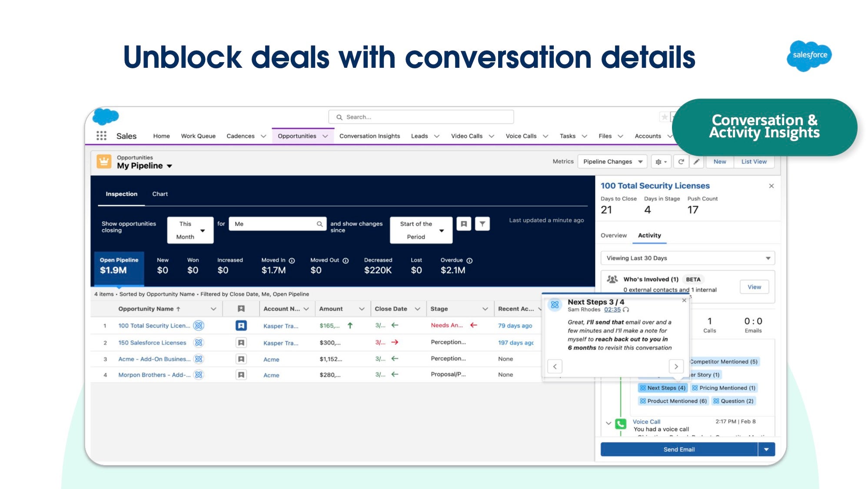
Task: Expand the Viewing Last 30 Days dropdown
Action: (687, 258)
